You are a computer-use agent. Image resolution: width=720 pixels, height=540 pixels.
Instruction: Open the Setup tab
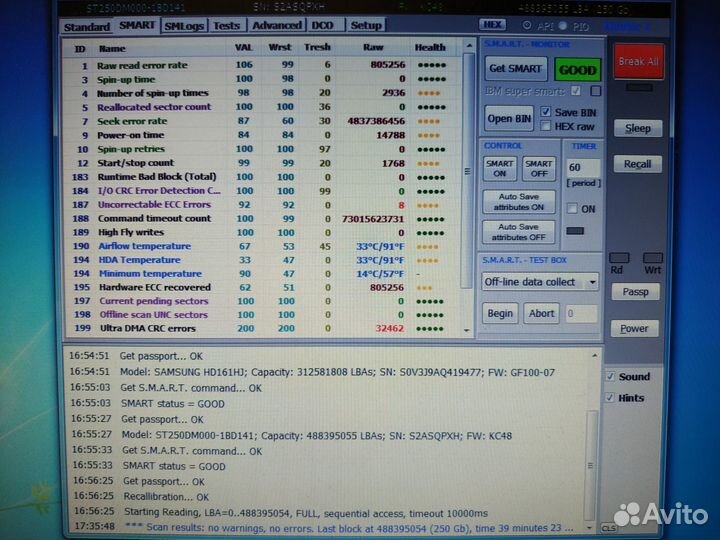coord(366,25)
